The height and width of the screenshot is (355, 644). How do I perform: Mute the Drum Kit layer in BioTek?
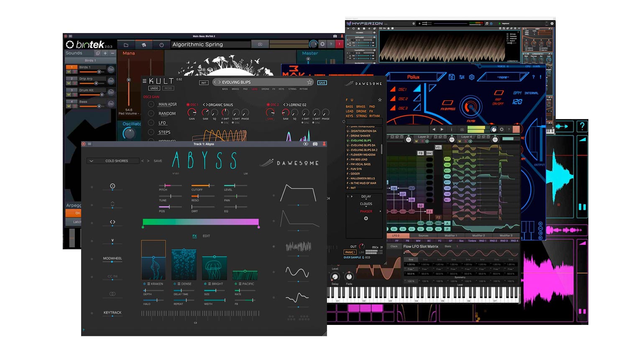[69, 95]
